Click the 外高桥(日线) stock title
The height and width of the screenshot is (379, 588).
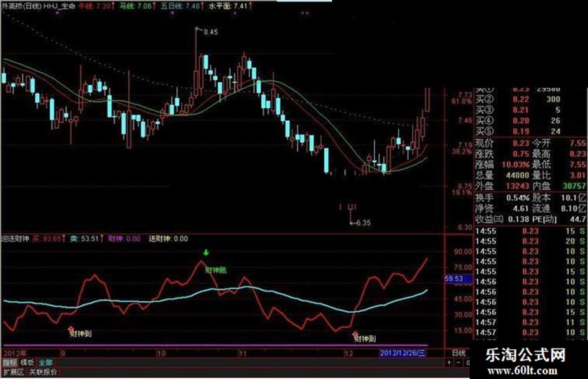pos(22,6)
